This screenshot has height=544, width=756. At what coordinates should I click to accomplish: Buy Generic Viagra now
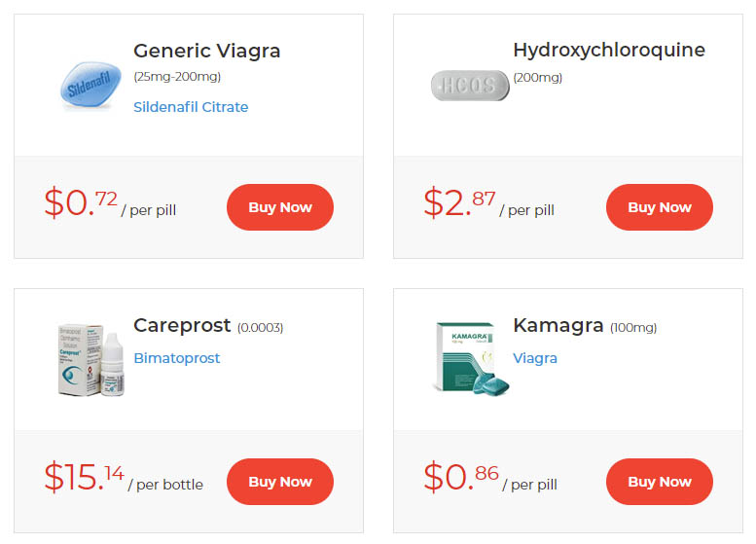point(279,207)
